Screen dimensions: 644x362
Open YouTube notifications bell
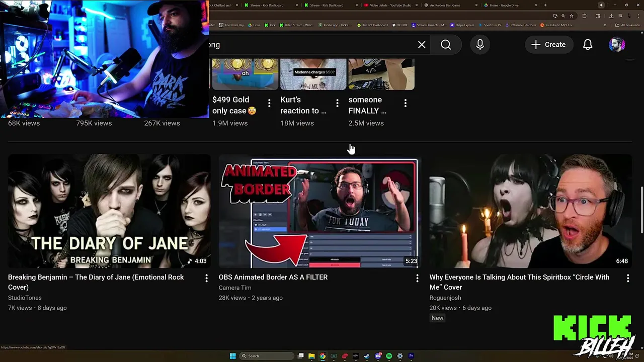tap(588, 45)
